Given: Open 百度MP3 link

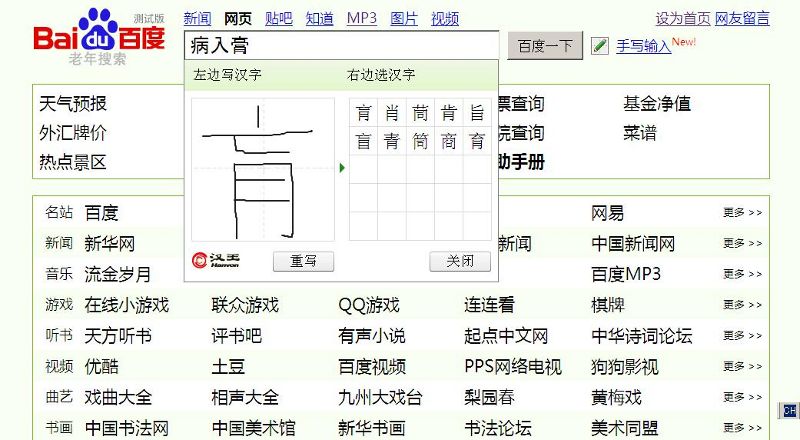Looking at the screenshot, I should coord(626,274).
